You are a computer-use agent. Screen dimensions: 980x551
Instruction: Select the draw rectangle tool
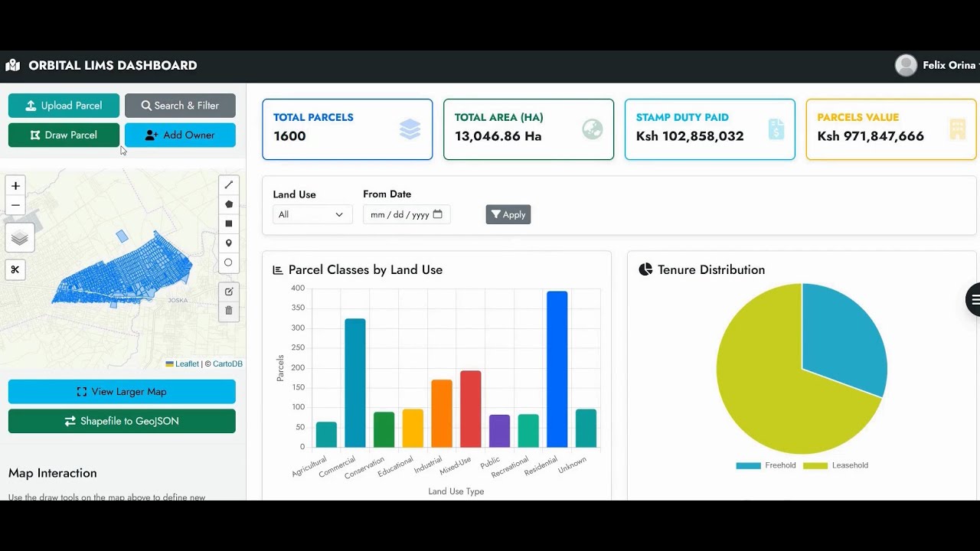228,223
